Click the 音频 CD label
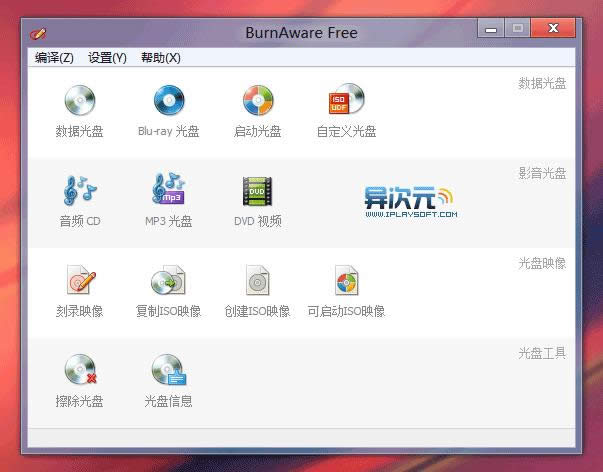This screenshot has width=603, height=472. tap(80, 221)
